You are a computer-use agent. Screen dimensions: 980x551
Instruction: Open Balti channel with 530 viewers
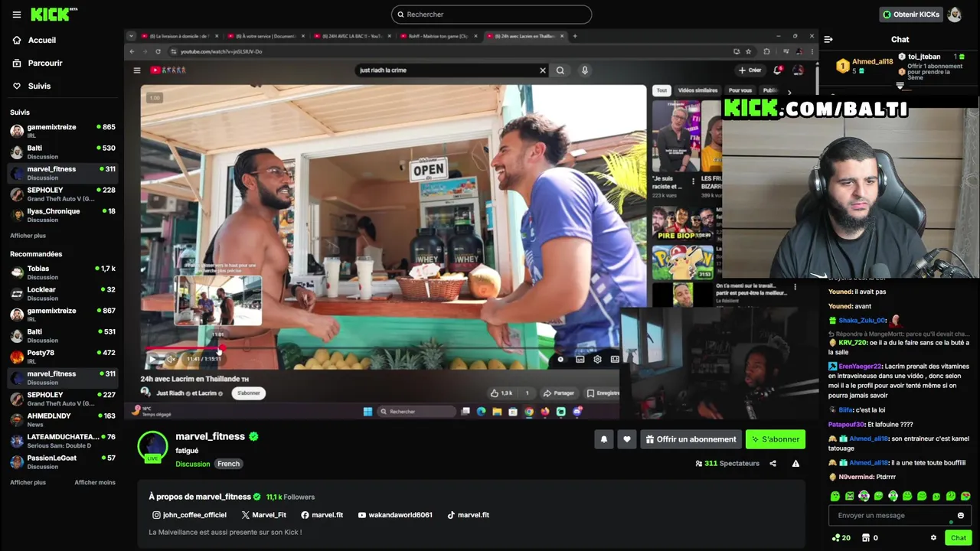click(x=63, y=152)
